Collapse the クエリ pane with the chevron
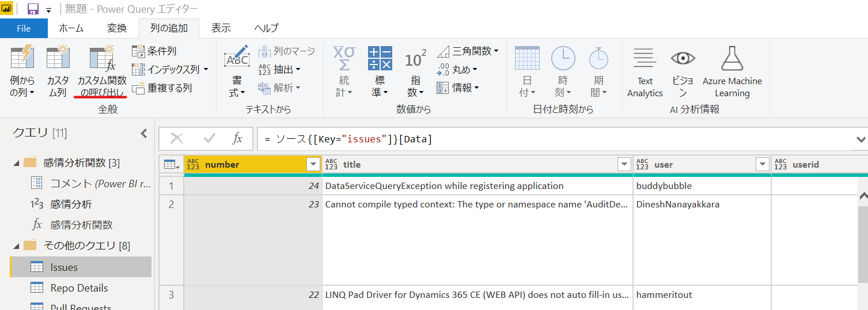868x310 pixels. point(143,134)
